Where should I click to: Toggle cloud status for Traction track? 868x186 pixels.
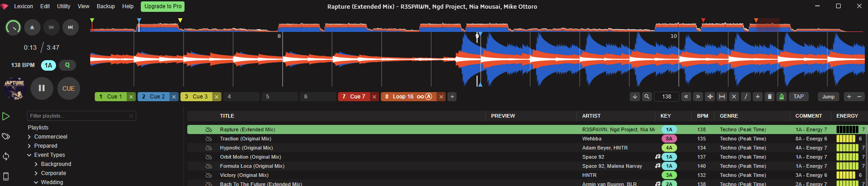click(209, 139)
